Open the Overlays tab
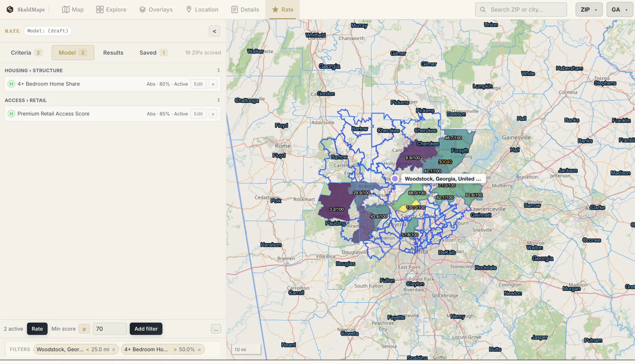The width and height of the screenshot is (635, 364). click(156, 10)
